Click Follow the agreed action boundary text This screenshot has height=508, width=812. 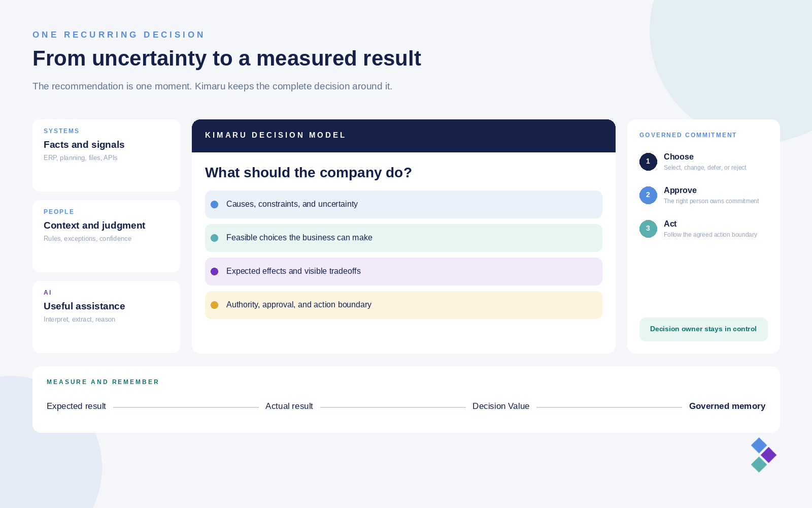(x=710, y=235)
